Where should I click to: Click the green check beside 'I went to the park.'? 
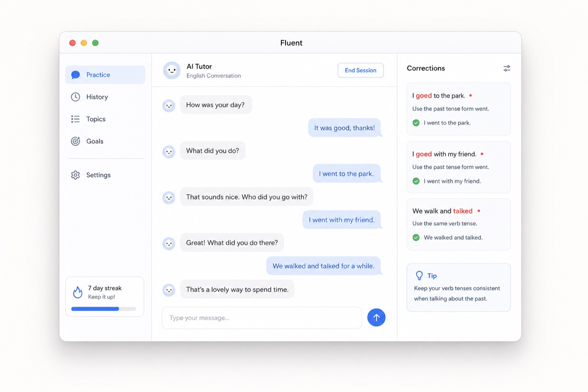pos(416,123)
